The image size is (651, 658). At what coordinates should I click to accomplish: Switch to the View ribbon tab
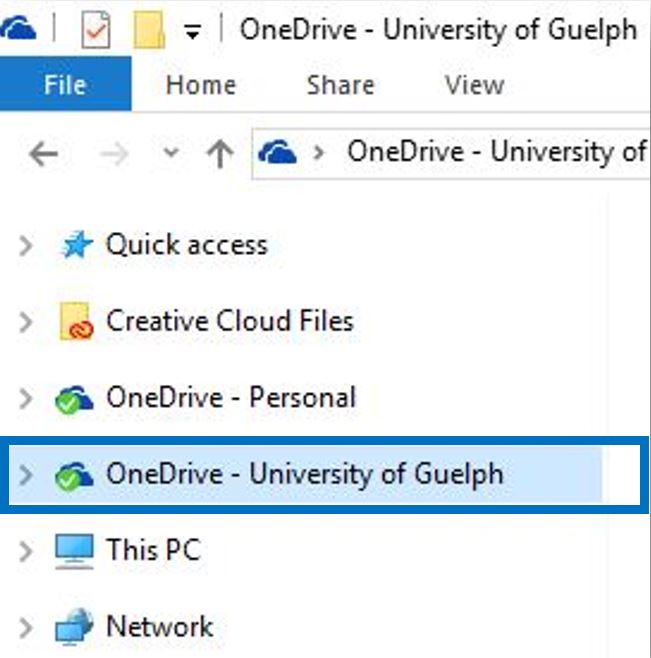[474, 85]
